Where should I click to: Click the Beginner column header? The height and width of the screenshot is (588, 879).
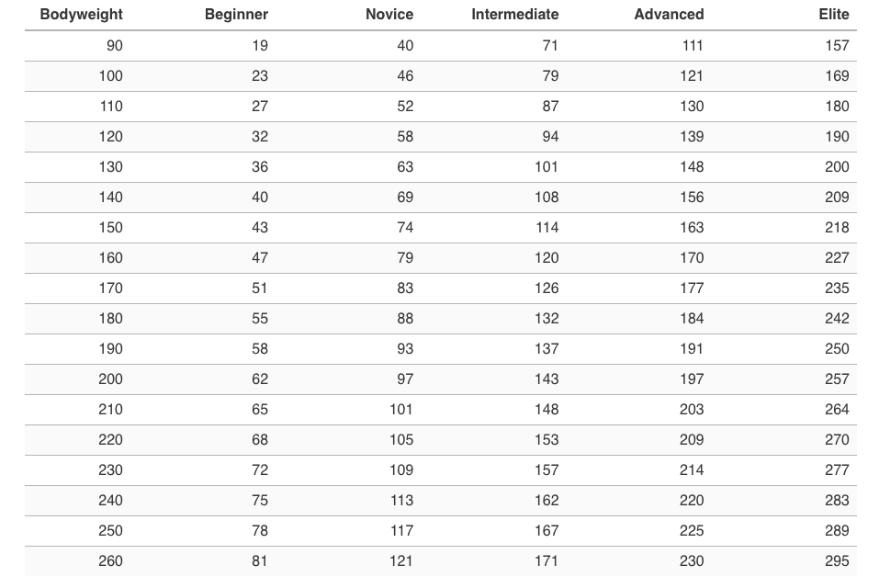click(236, 15)
